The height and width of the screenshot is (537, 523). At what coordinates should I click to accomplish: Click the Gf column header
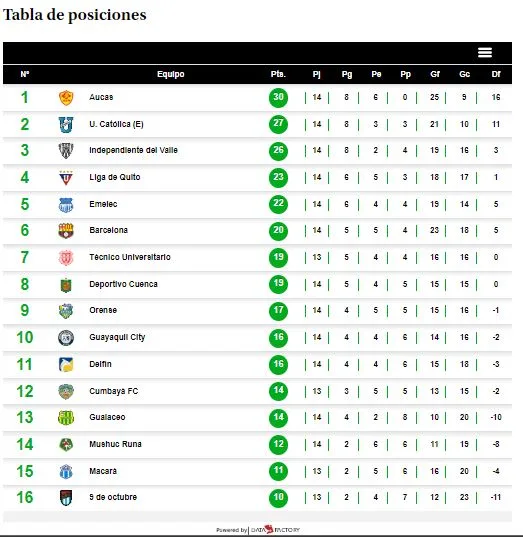pos(435,74)
